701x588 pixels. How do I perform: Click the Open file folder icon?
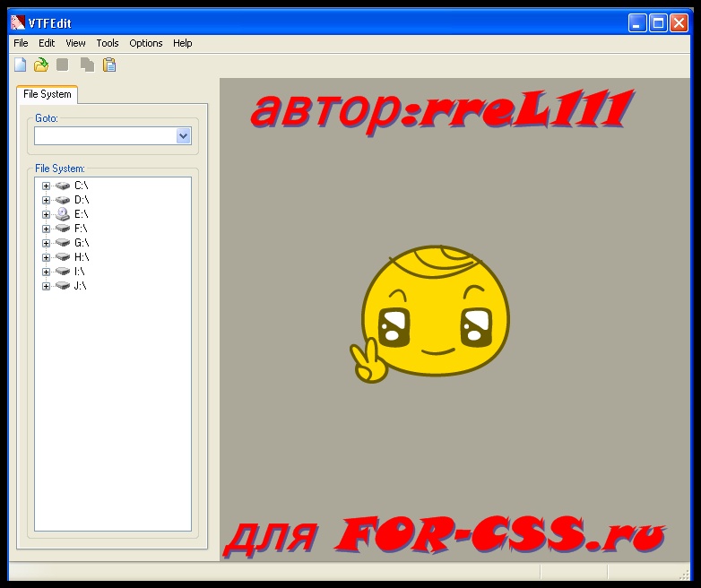pyautogui.click(x=41, y=65)
